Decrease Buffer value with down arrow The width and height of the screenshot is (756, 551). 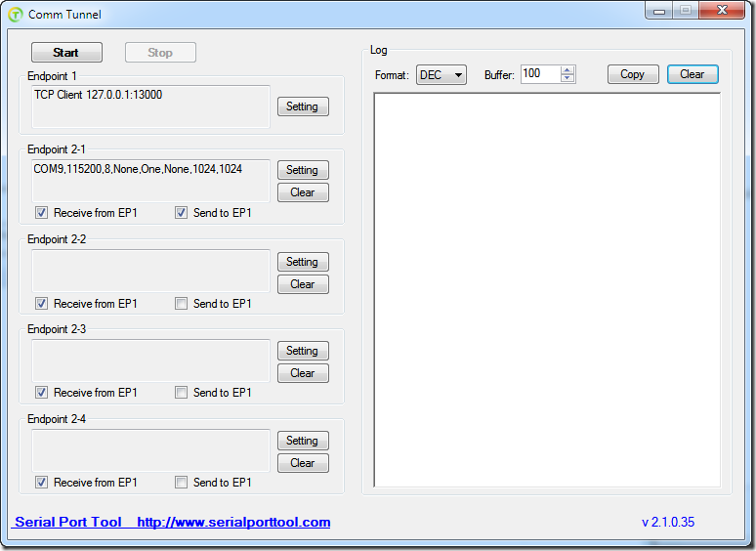(567, 78)
